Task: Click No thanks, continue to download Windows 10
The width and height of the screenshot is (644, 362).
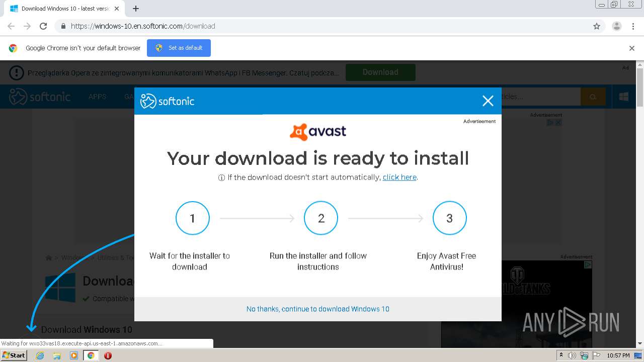Action: pos(318,309)
